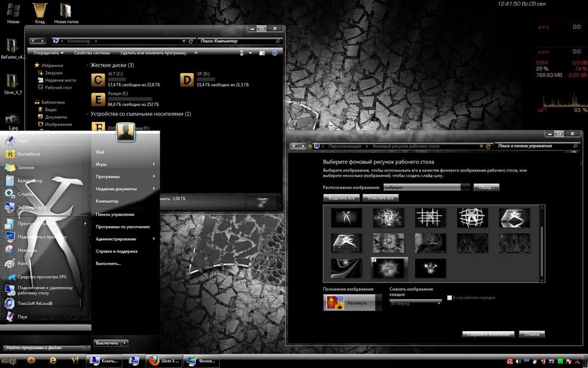Screen dimensions: 588x368
Task: Refresh the Компьютер window address bar
Action: 191,41
